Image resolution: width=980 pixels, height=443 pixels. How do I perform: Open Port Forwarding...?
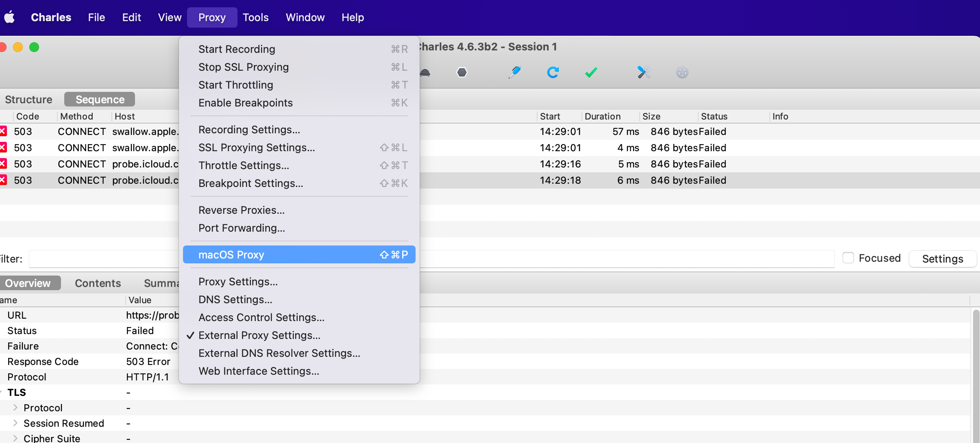coord(299,228)
